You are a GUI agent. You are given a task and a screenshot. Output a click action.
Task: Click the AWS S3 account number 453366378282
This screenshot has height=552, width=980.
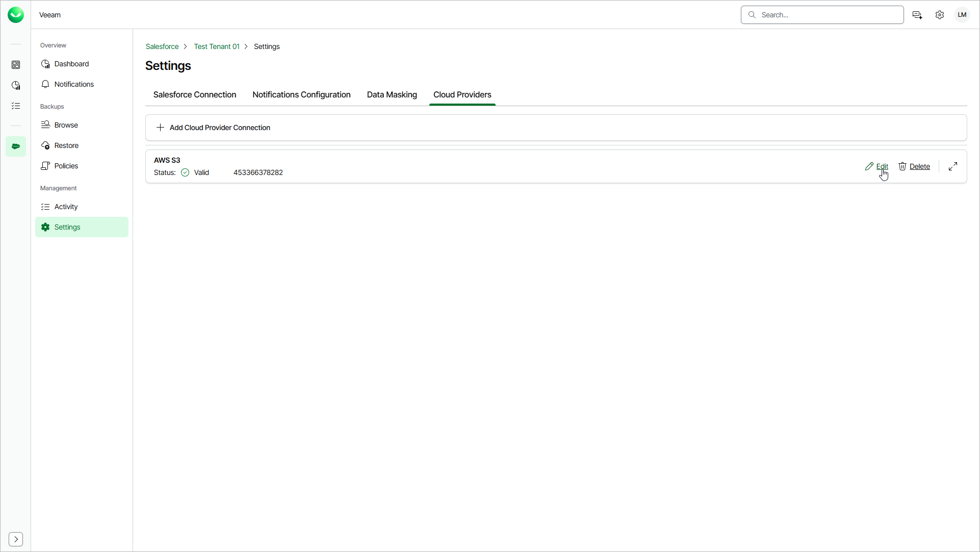[258, 172]
